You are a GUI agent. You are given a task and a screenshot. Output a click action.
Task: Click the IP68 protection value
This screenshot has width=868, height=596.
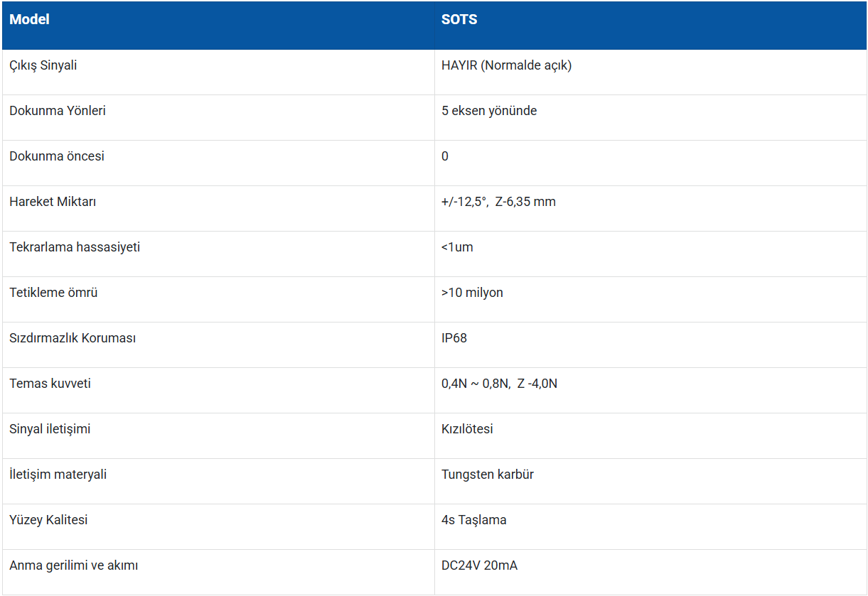coord(454,338)
